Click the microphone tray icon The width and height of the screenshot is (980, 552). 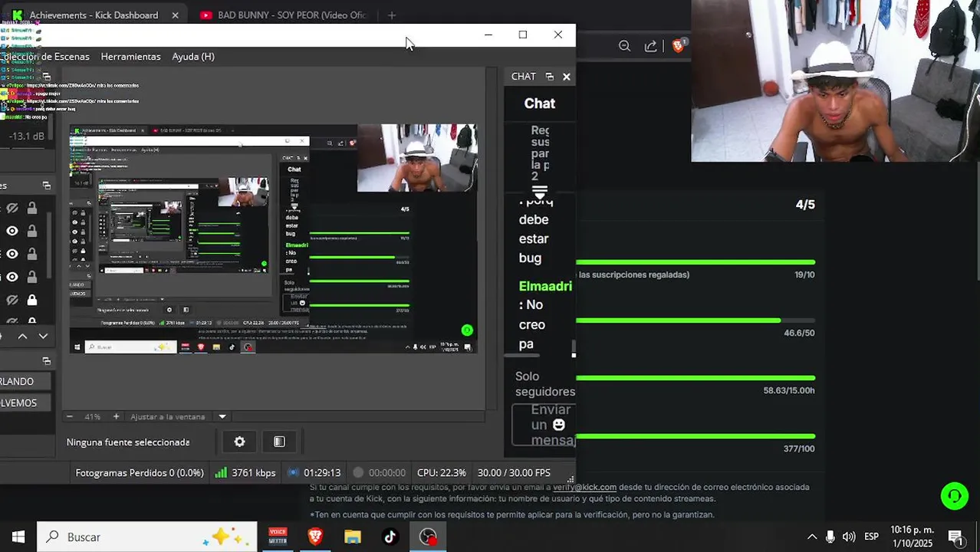point(830,537)
